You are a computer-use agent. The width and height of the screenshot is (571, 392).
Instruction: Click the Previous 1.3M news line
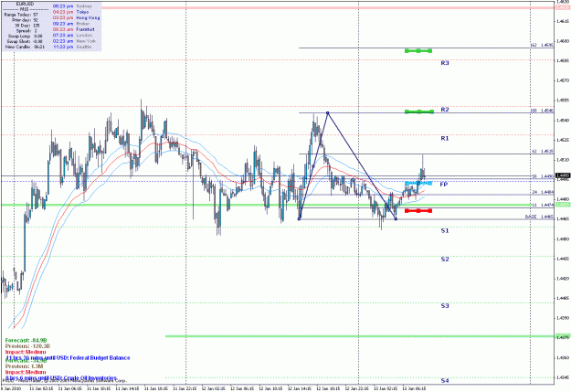click(x=24, y=366)
